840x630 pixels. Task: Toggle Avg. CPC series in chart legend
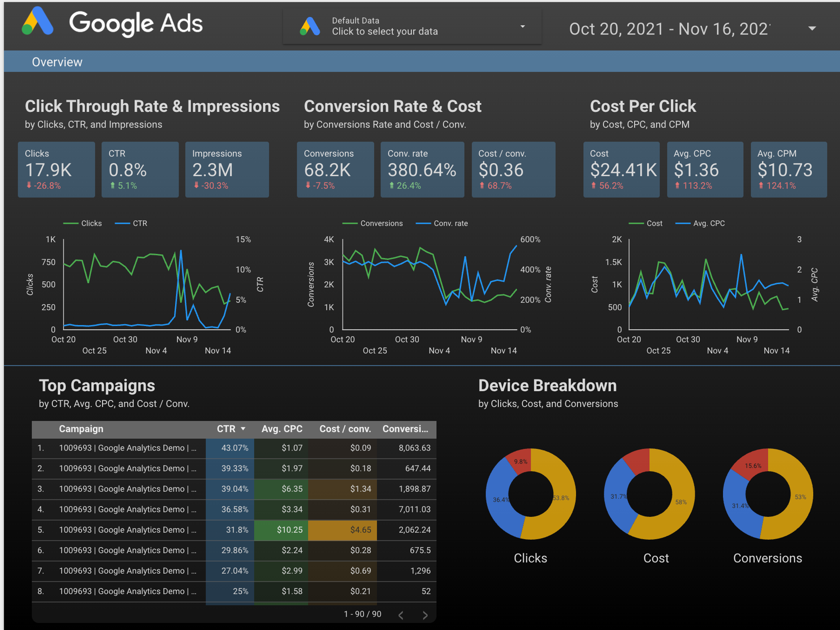click(700, 223)
